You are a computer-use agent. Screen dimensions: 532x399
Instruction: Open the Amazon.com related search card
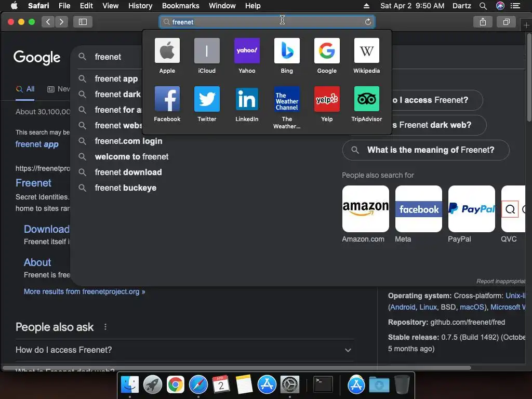click(x=365, y=214)
